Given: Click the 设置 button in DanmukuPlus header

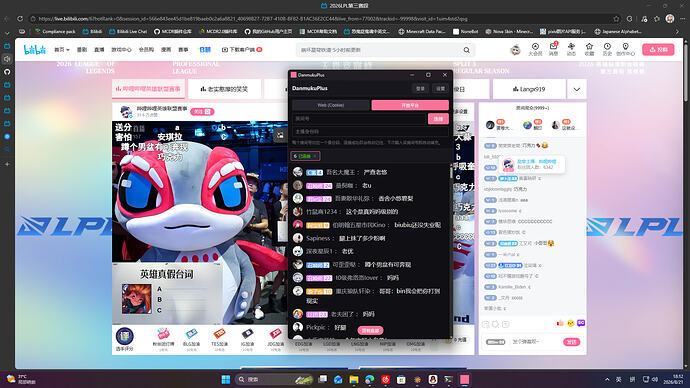Looking at the screenshot, I should click(x=440, y=88).
